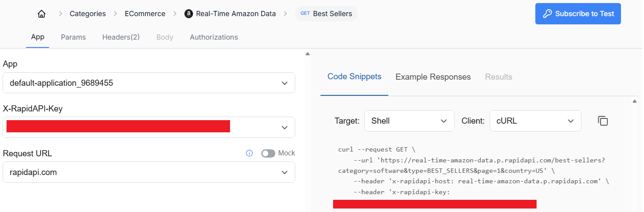Open the X-RapidAPI-Key dropdown
The height and width of the screenshot is (212, 644).
pos(149,128)
